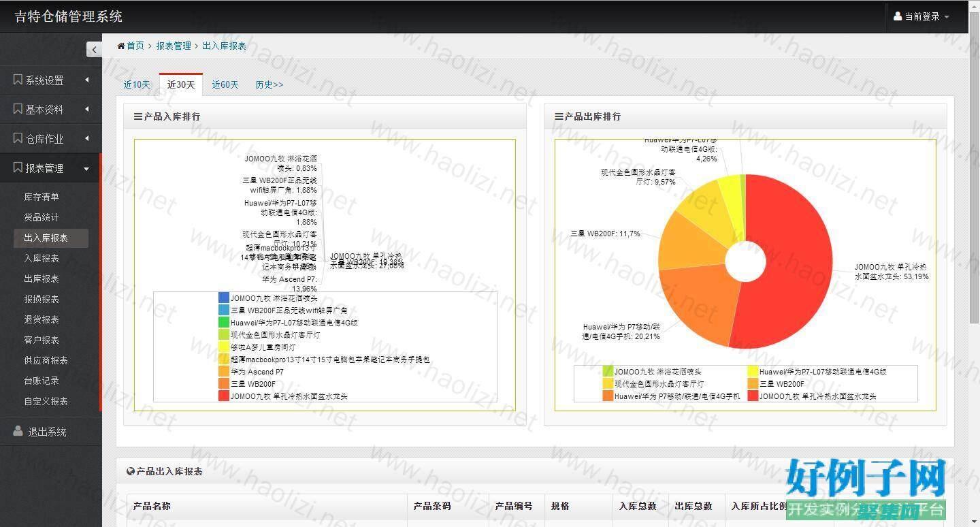
Task: Click the list icon beside 产品入库排行
Action: 137,116
